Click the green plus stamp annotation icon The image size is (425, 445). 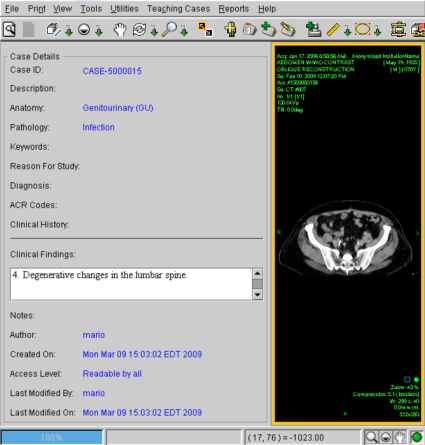(x=313, y=29)
